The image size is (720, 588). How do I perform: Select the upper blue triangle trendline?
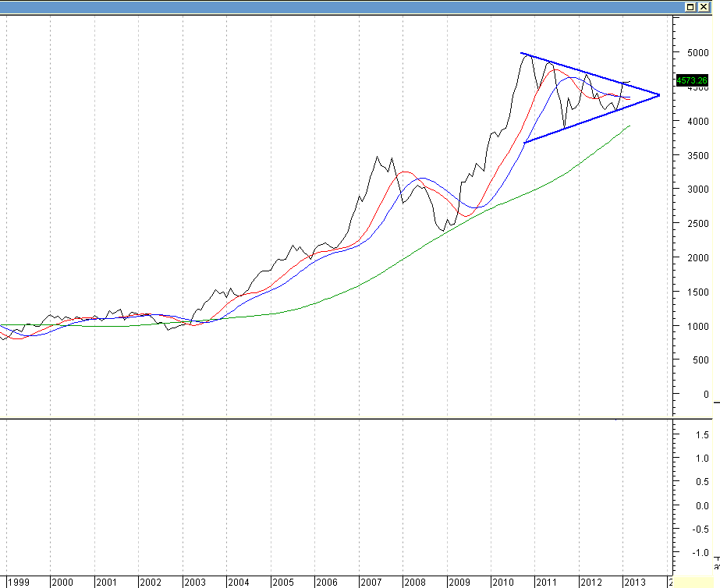coord(590,73)
